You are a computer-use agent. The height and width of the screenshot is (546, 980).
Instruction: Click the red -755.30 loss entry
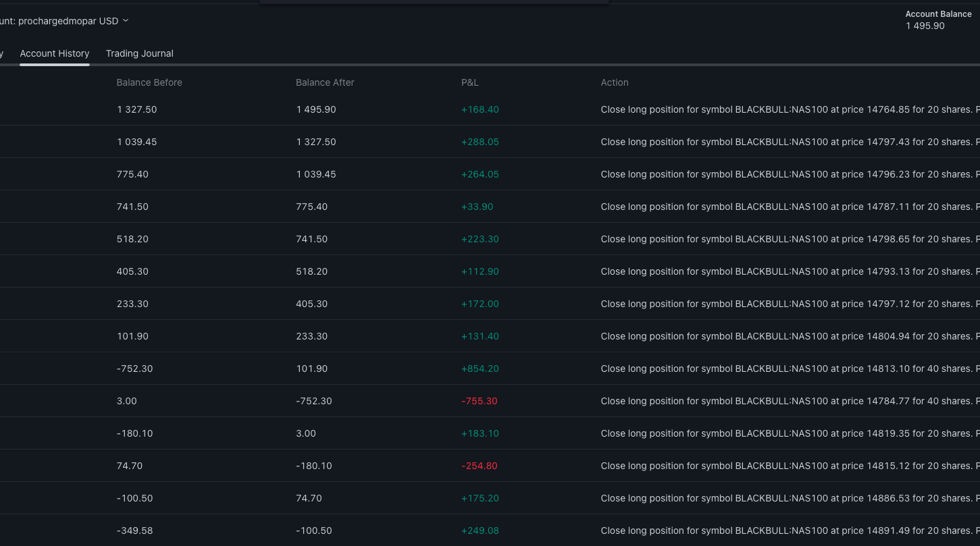pos(480,401)
